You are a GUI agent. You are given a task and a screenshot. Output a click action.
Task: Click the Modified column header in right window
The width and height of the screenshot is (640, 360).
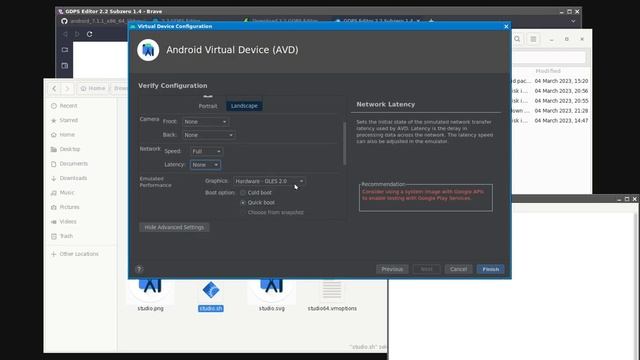pos(548,71)
